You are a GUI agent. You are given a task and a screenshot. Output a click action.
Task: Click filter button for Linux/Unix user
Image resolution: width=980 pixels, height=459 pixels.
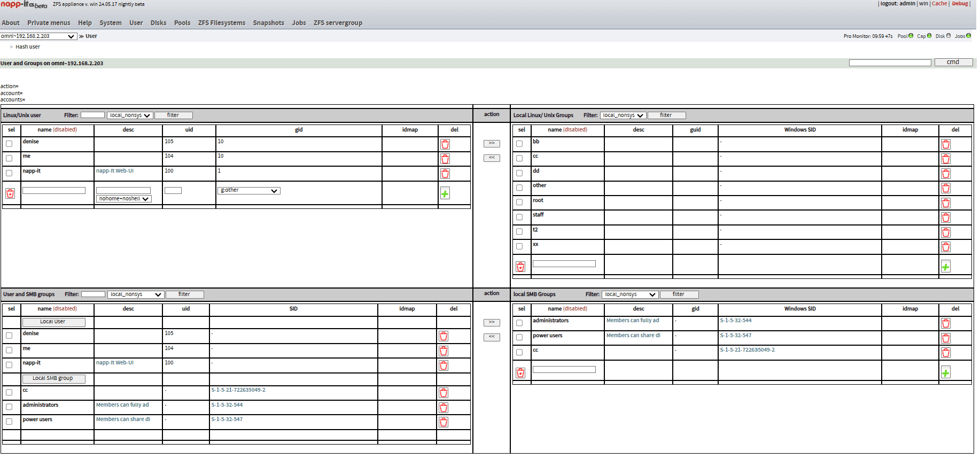174,115
